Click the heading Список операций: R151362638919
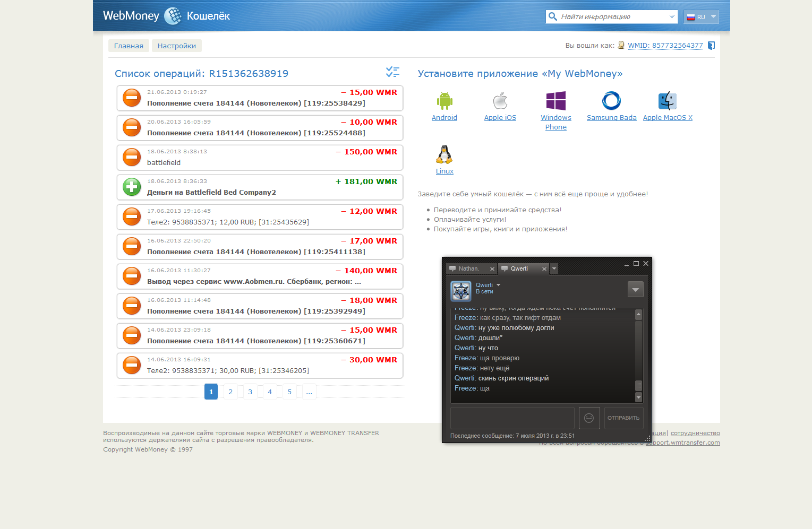 tap(202, 74)
